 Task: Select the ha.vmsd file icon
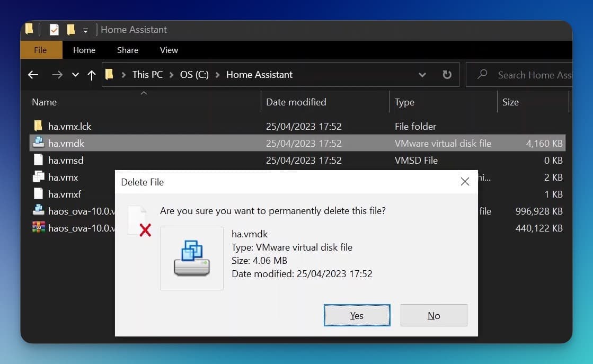coord(38,160)
